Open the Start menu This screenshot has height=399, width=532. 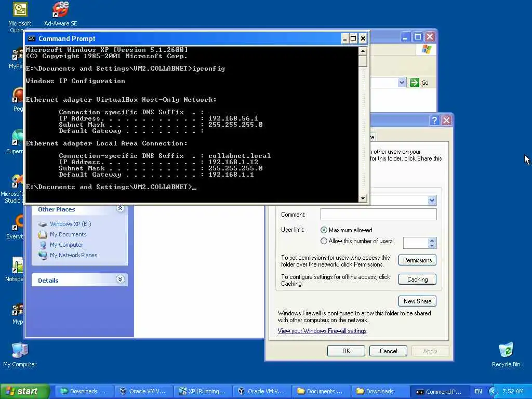(25, 392)
